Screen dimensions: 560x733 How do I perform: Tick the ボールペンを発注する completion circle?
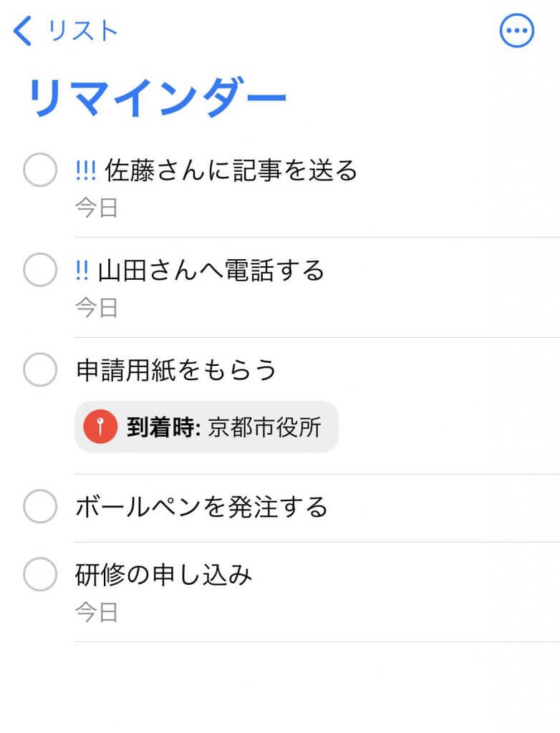(40, 507)
